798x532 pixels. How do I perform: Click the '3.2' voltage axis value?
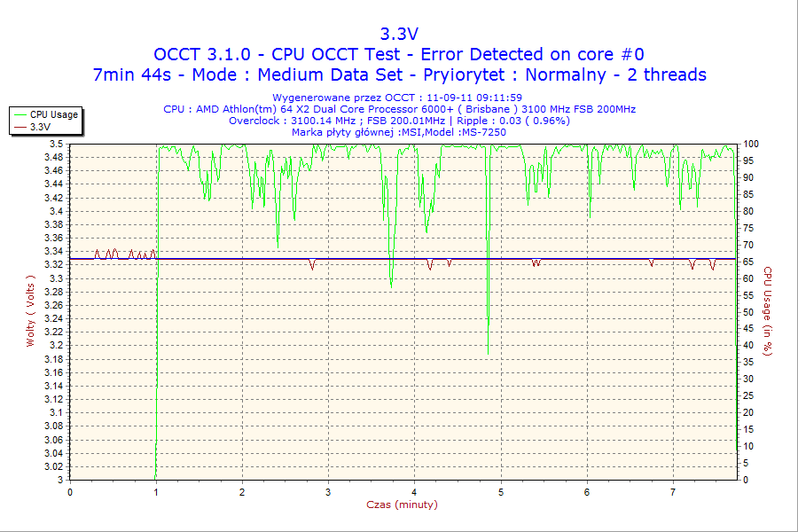57,346
